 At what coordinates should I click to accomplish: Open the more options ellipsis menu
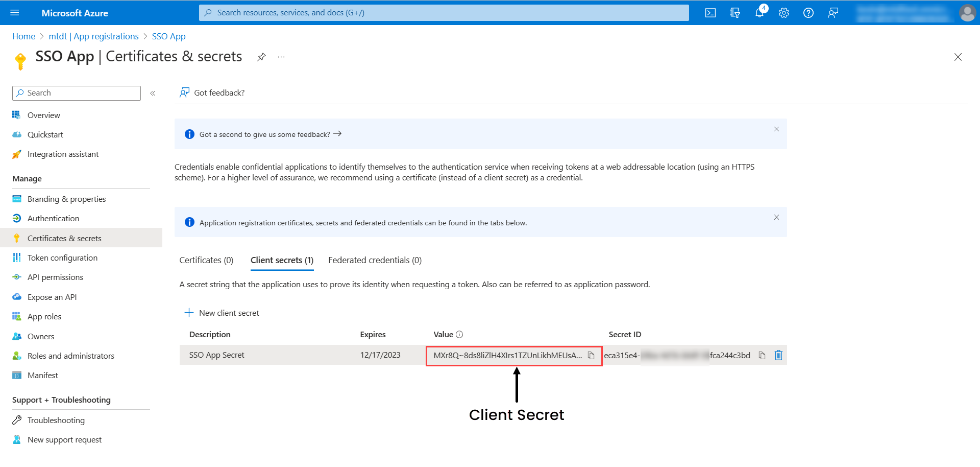281,57
